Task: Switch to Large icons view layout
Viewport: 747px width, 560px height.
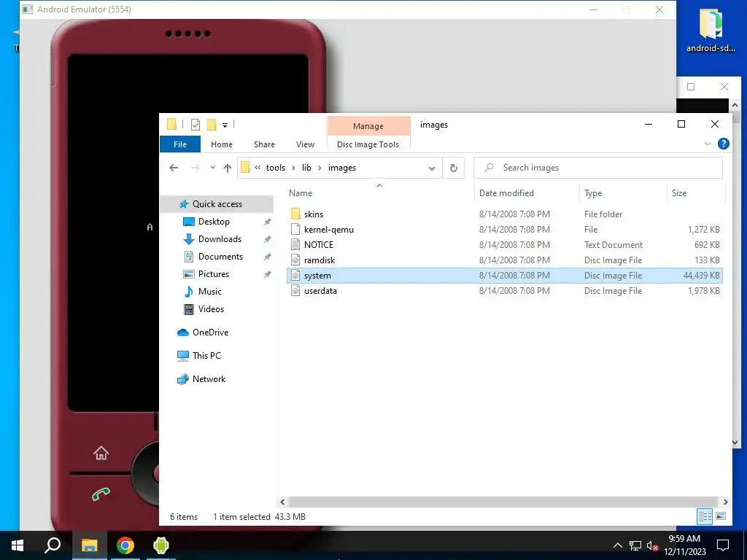Action: 721,516
